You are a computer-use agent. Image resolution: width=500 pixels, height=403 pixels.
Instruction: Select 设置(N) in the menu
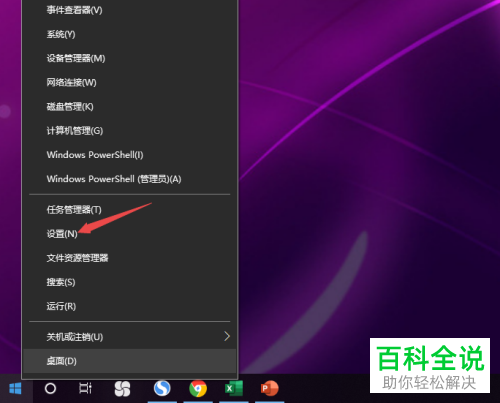click(x=130, y=234)
